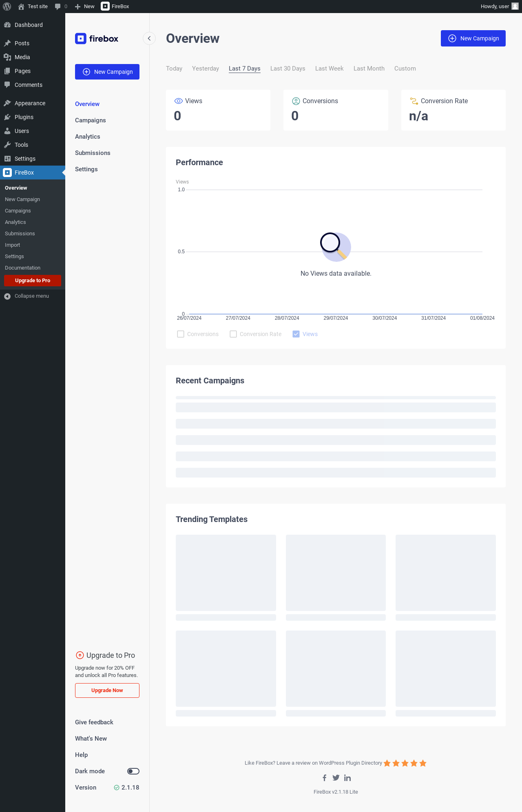522x812 pixels.
Task: Click New Campaign button at top right
Action: click(x=473, y=38)
